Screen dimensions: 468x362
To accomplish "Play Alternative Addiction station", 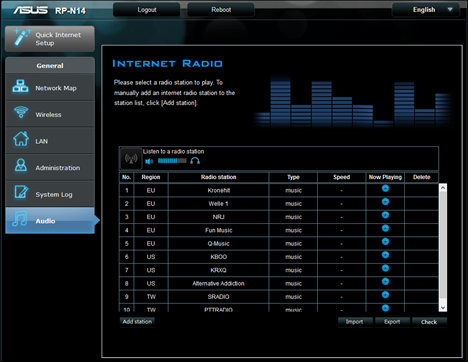I will (x=385, y=282).
